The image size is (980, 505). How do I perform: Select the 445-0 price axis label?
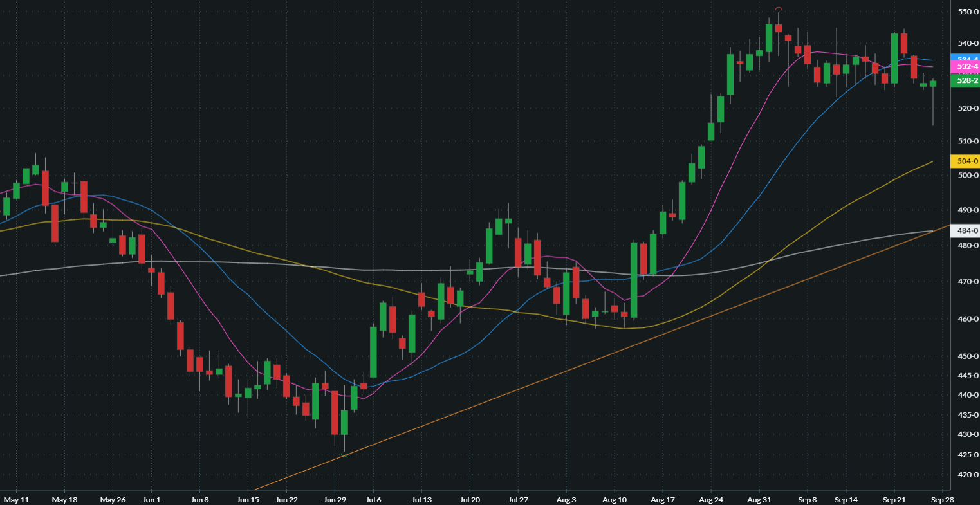point(968,375)
